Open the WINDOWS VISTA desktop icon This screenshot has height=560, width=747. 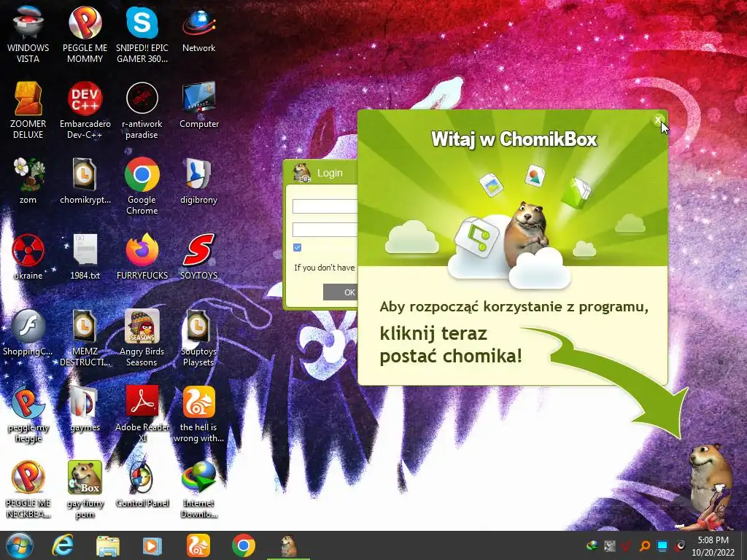pyautogui.click(x=28, y=22)
